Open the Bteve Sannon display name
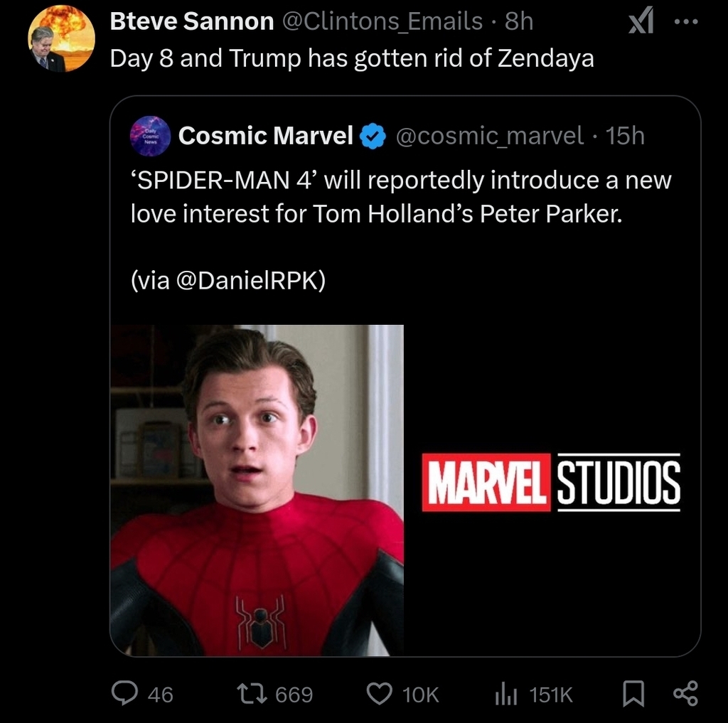The image size is (728, 723). click(x=192, y=22)
